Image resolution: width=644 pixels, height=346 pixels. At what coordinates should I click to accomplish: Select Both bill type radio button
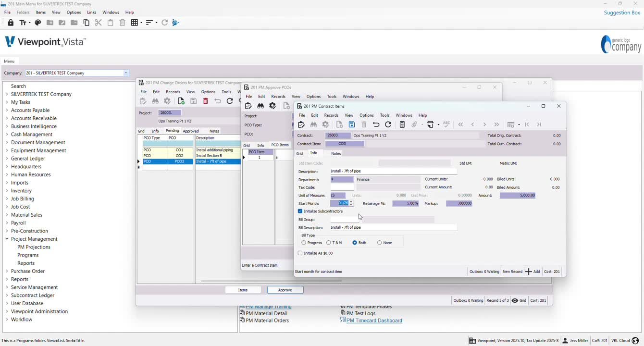click(x=355, y=243)
